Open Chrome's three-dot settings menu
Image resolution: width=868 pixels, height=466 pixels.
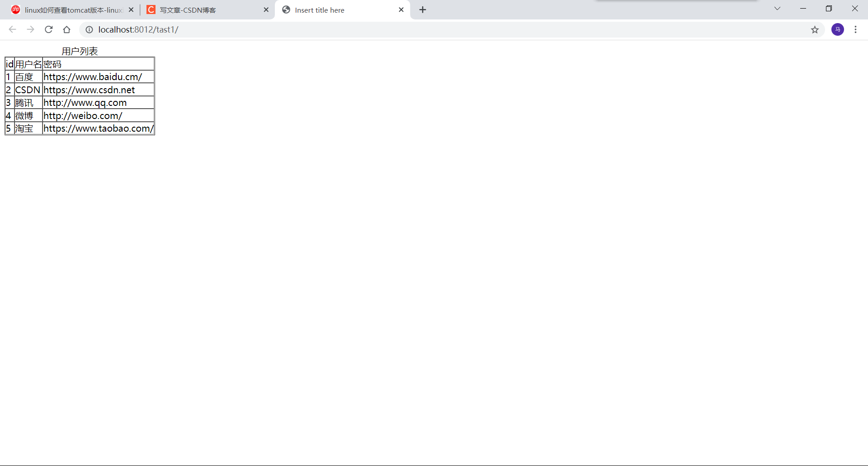(x=856, y=29)
